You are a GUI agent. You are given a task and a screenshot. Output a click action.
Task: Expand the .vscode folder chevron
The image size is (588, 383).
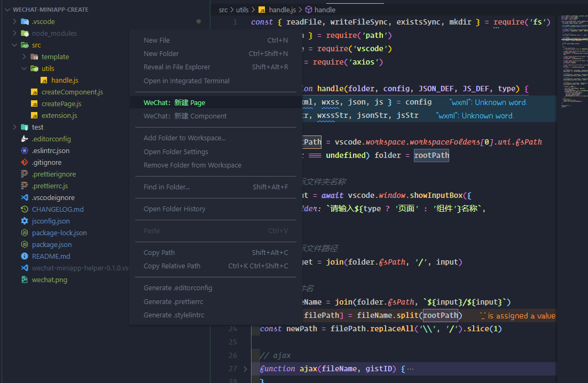pyautogui.click(x=14, y=22)
